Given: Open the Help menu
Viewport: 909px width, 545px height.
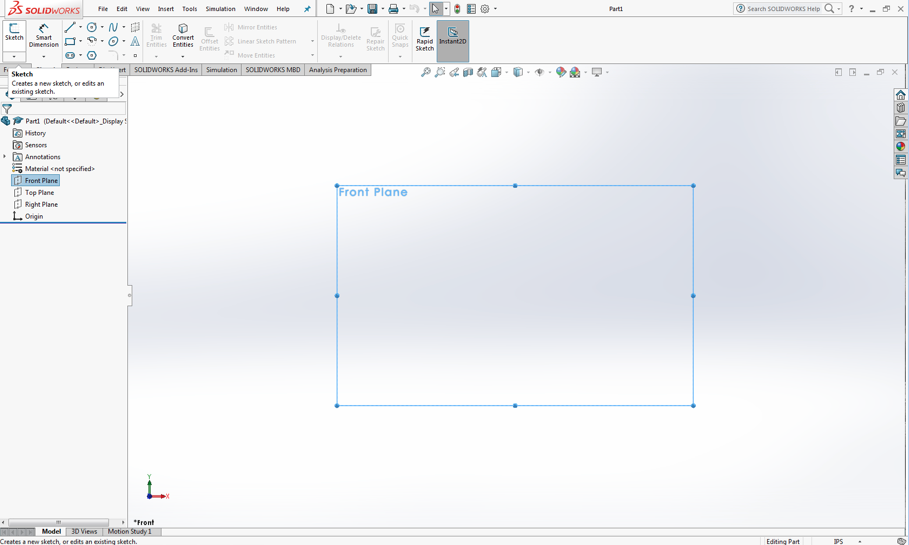Looking at the screenshot, I should tap(283, 9).
